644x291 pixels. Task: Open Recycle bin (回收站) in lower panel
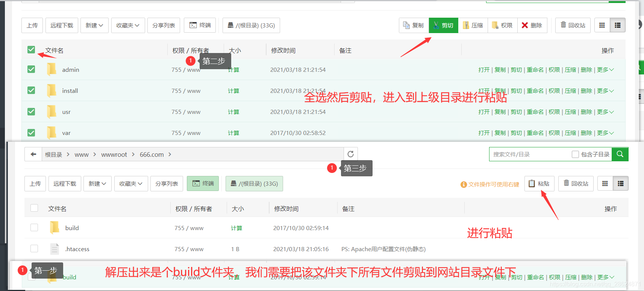tap(576, 183)
